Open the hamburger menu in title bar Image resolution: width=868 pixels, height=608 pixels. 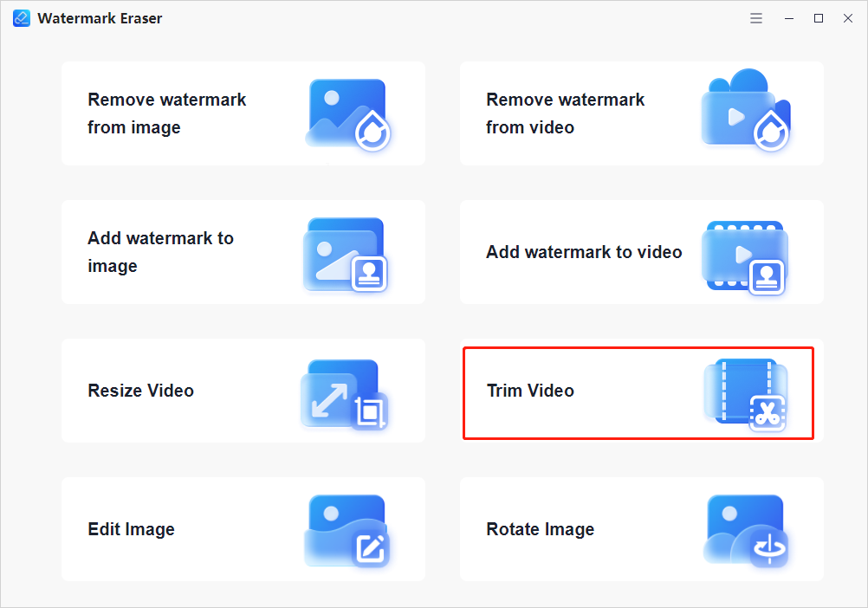coord(756,18)
